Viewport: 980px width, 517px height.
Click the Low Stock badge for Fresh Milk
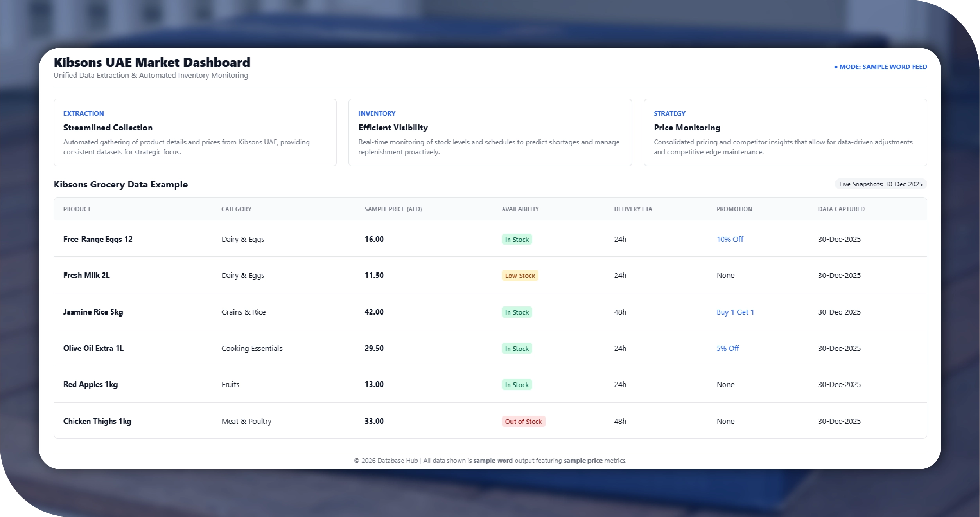pos(519,276)
